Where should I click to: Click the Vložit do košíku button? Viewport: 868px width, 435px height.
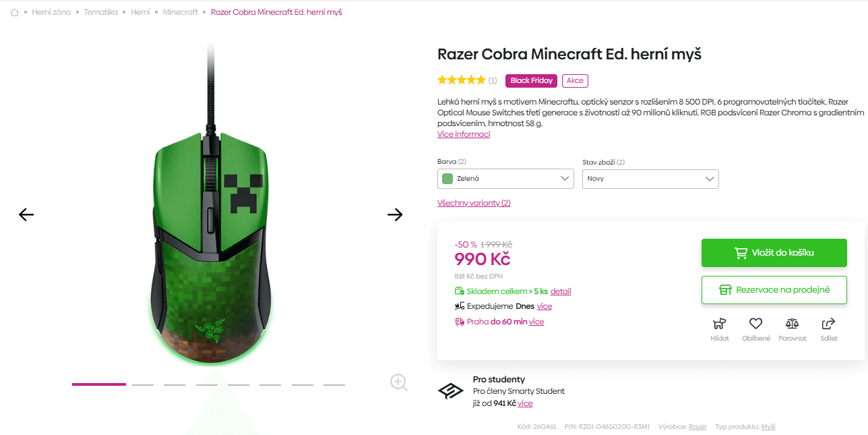tap(774, 252)
